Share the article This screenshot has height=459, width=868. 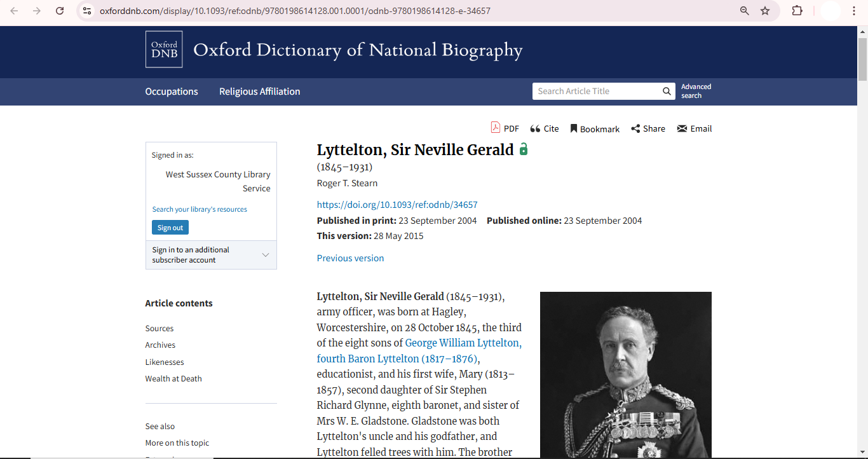[648, 128]
